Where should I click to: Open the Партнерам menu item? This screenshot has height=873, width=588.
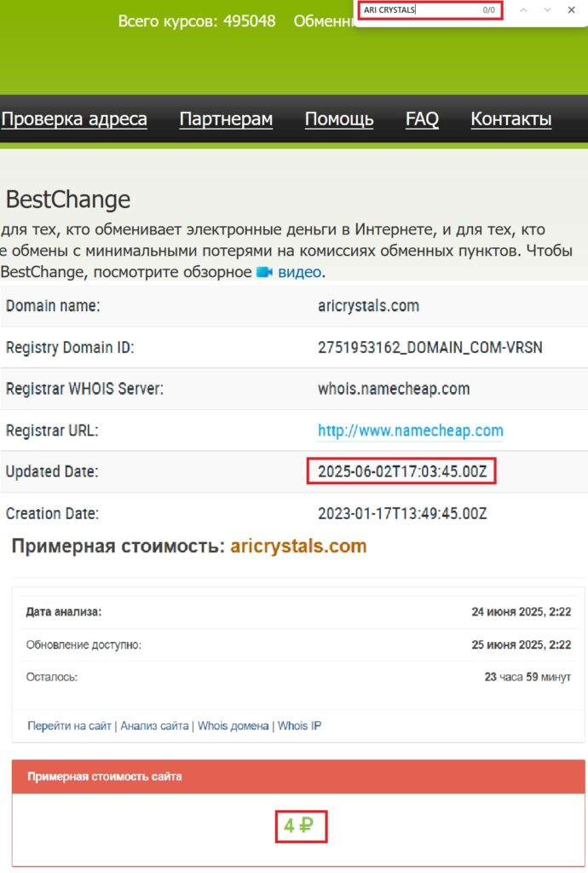tap(226, 119)
